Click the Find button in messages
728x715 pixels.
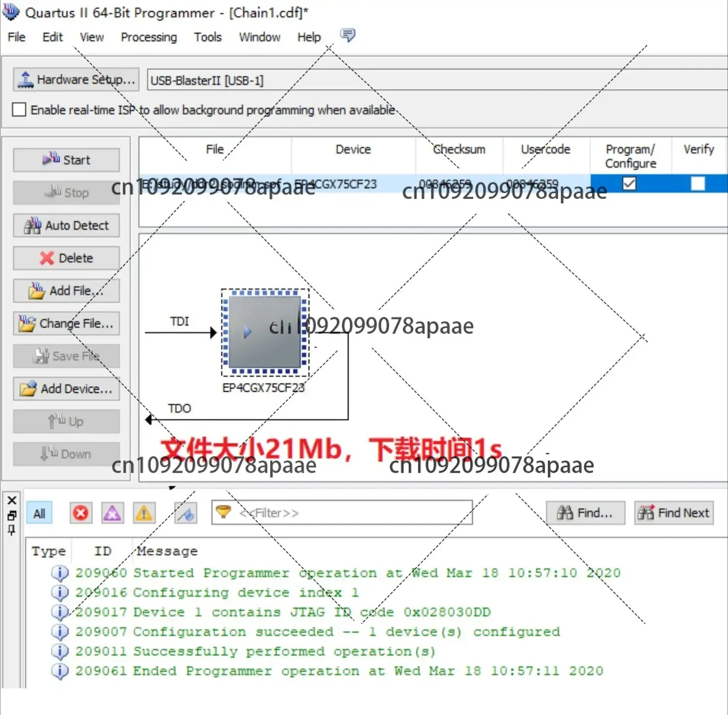(585, 513)
